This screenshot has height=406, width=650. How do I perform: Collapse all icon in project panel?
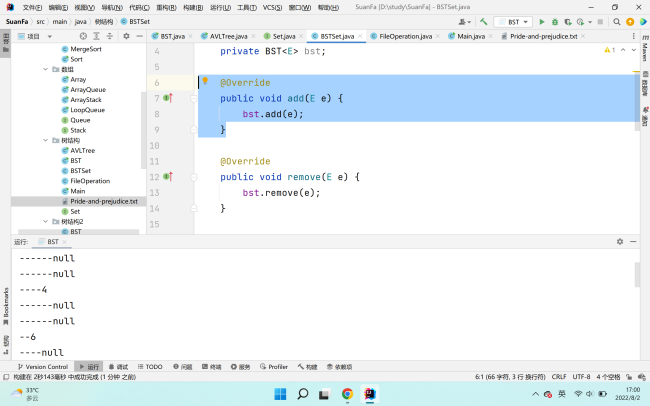coord(110,36)
